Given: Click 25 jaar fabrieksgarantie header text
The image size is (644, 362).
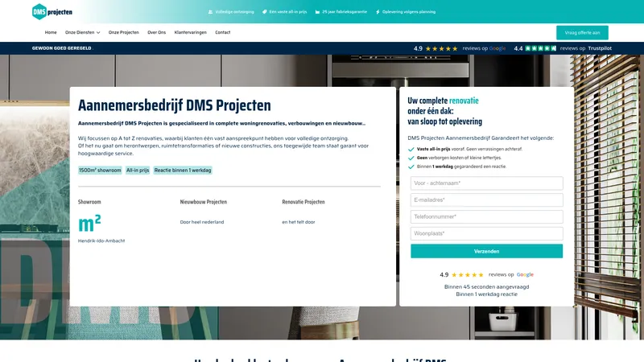Looking at the screenshot, I should point(345,12).
